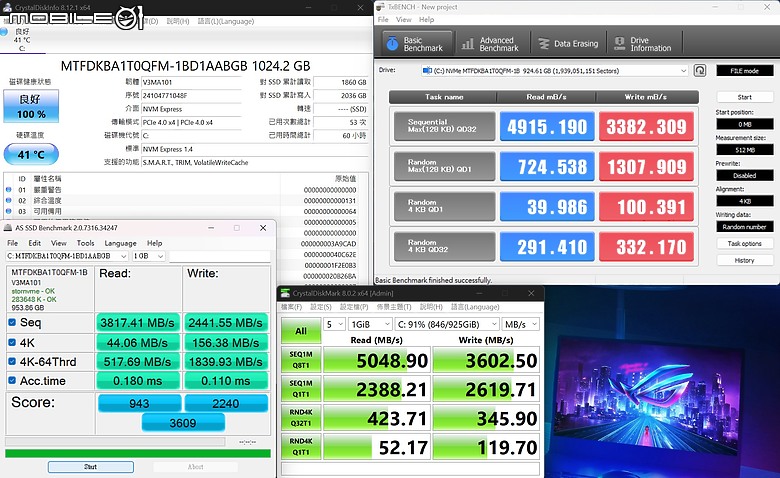
Task: Open TxBENCH Help menu
Action: pos(426,19)
